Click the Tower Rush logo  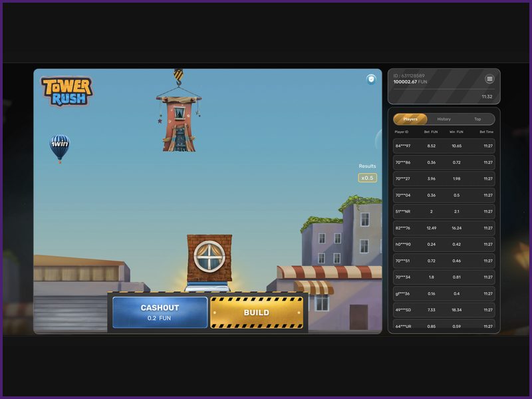[x=66, y=91]
